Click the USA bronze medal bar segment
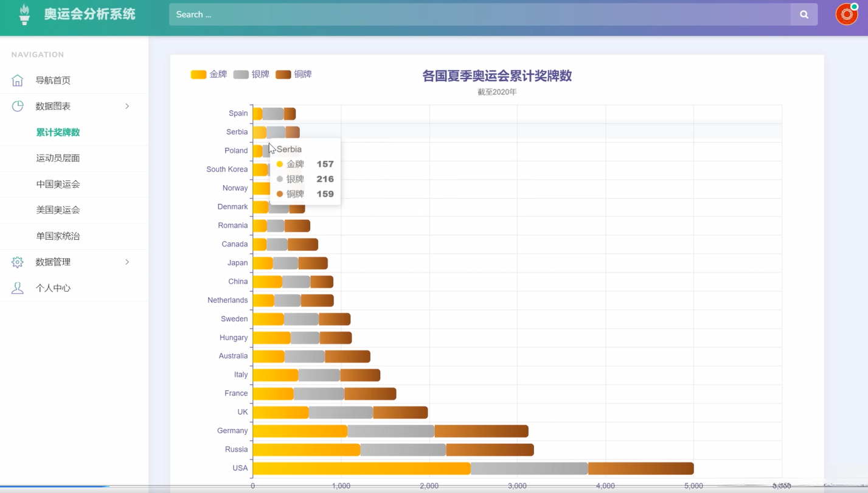This screenshot has height=493, width=868. coord(641,468)
